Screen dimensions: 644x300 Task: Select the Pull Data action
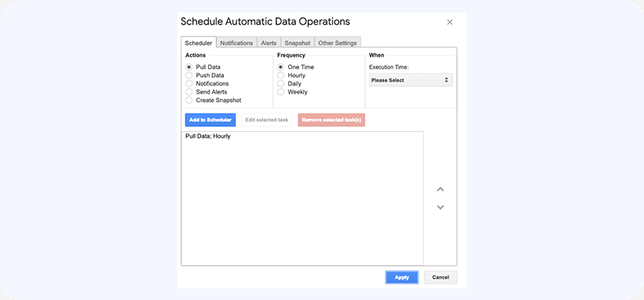(x=189, y=67)
